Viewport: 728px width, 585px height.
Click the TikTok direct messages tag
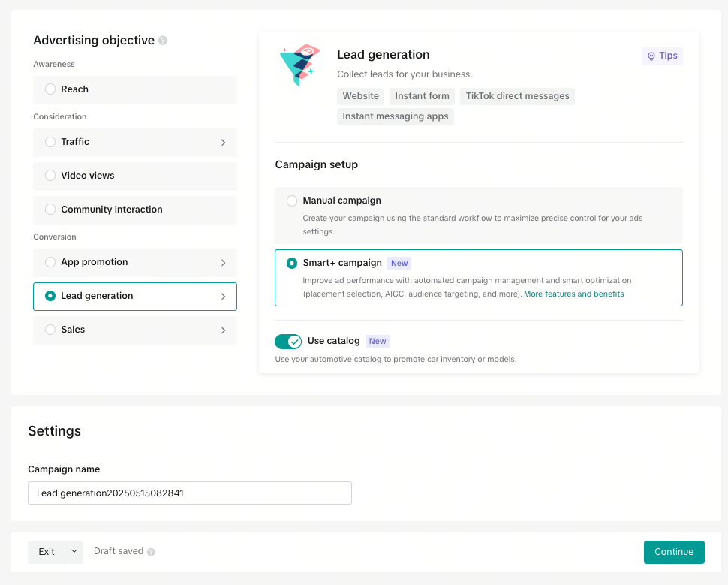pos(518,96)
